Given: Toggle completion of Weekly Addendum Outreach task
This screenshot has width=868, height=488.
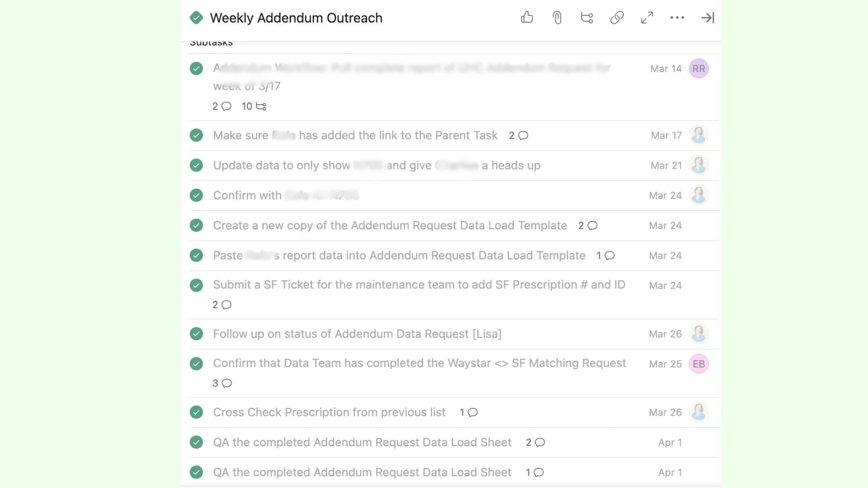Looking at the screenshot, I should click(196, 18).
